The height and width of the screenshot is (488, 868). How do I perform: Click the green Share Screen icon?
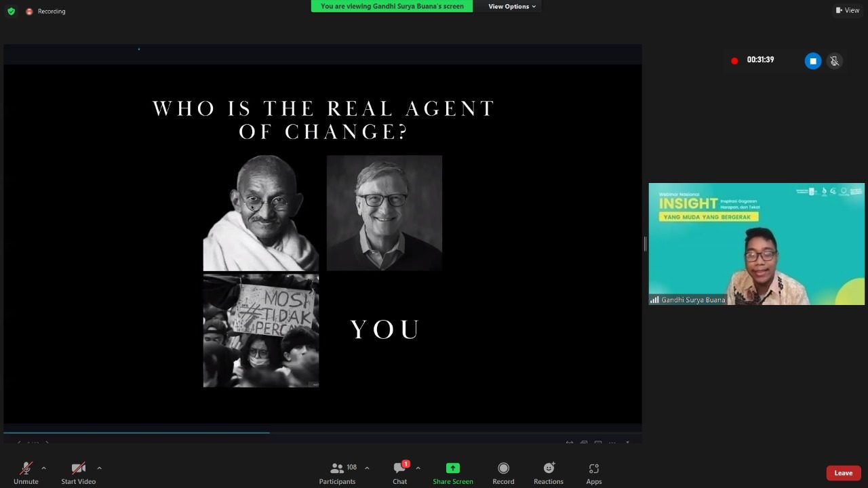coord(452,468)
